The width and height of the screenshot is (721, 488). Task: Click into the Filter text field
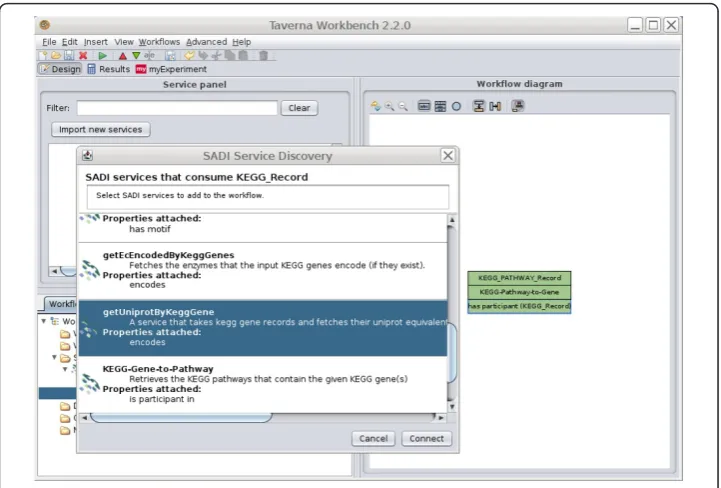[x=177, y=108]
